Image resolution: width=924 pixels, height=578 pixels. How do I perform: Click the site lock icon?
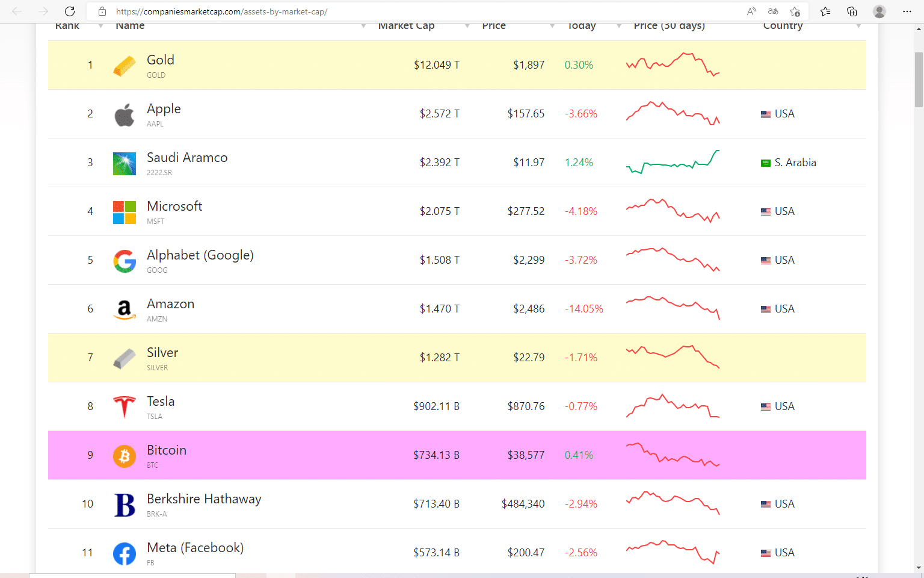coord(102,11)
